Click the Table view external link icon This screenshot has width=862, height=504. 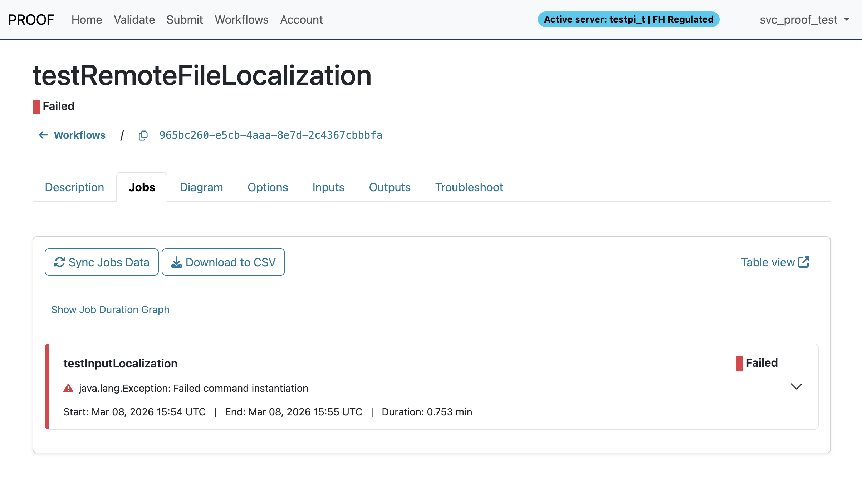click(x=804, y=262)
